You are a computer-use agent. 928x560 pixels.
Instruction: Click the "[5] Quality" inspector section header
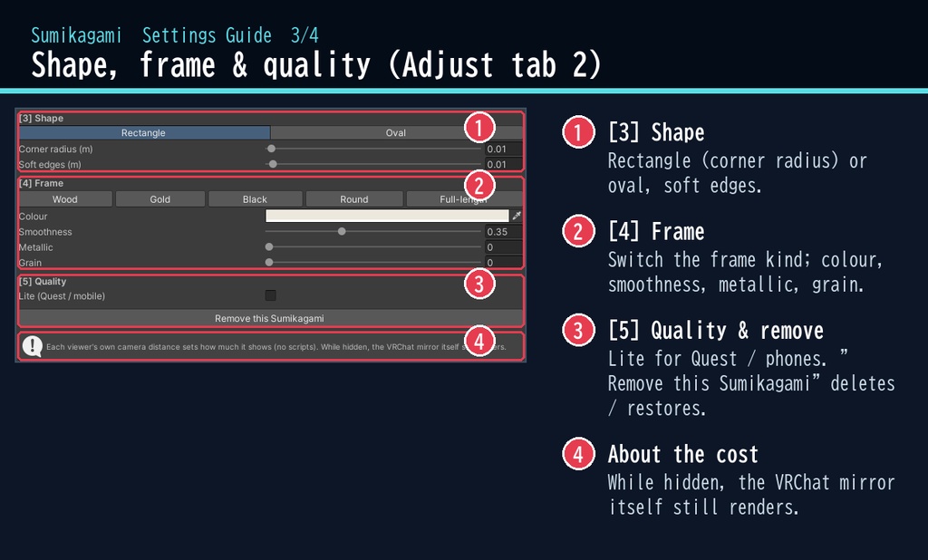[43, 281]
